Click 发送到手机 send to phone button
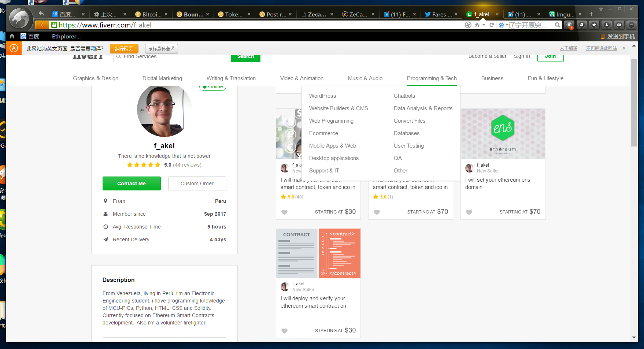 click(618, 36)
